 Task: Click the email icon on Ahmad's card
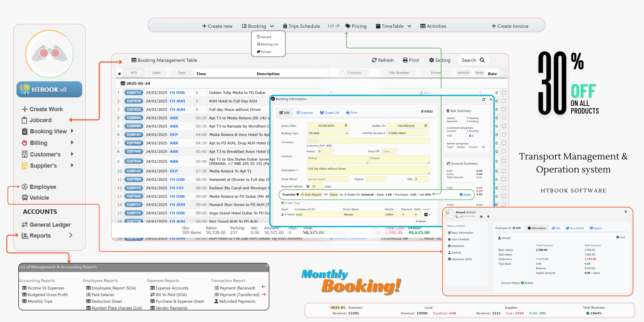click(x=481, y=217)
